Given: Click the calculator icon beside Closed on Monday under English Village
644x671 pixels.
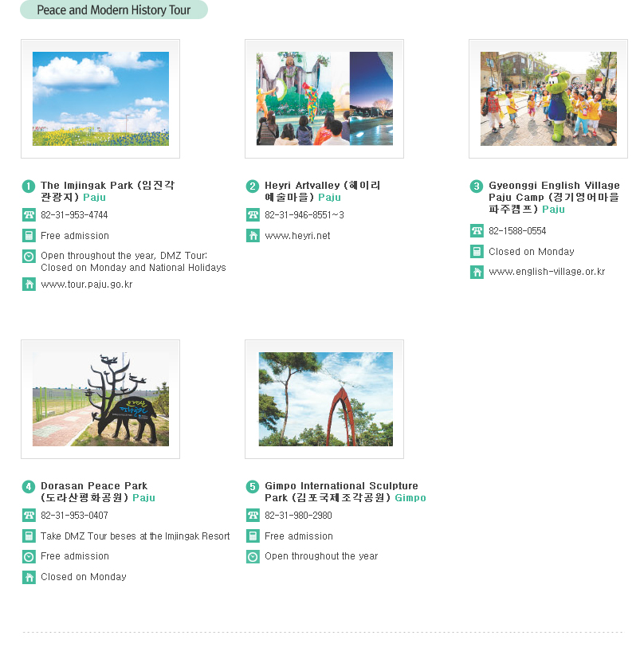Looking at the screenshot, I should click(477, 251).
